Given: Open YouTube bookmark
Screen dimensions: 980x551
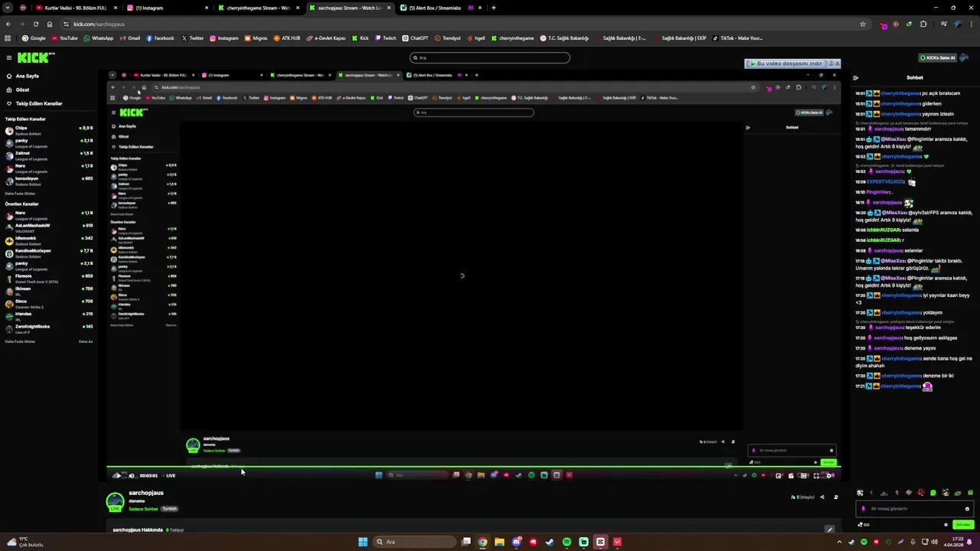Looking at the screenshot, I should tap(64, 38).
